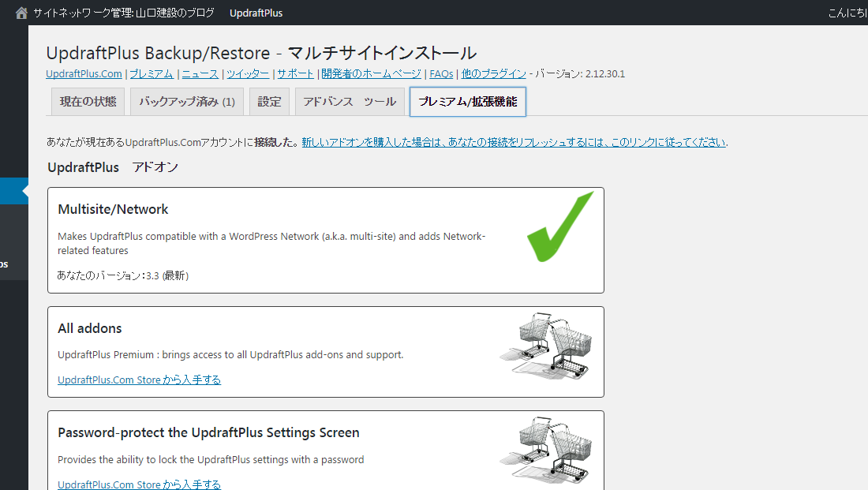Select the アドバンス ツール tab

tap(350, 102)
